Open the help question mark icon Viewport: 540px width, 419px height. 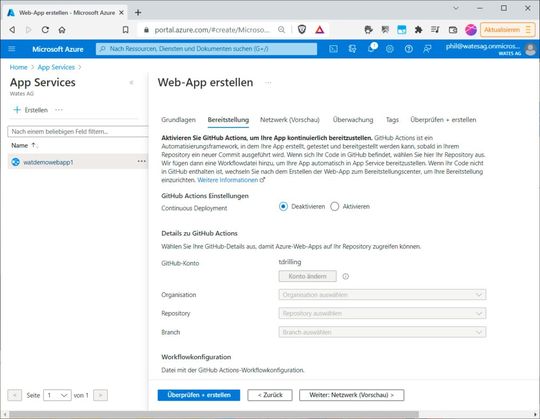[408, 49]
